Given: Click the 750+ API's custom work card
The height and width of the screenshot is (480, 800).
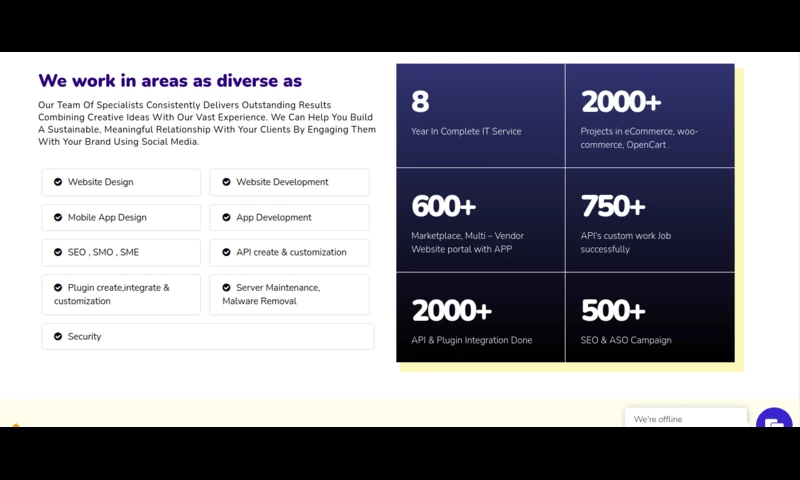Looking at the screenshot, I should pyautogui.click(x=649, y=220).
